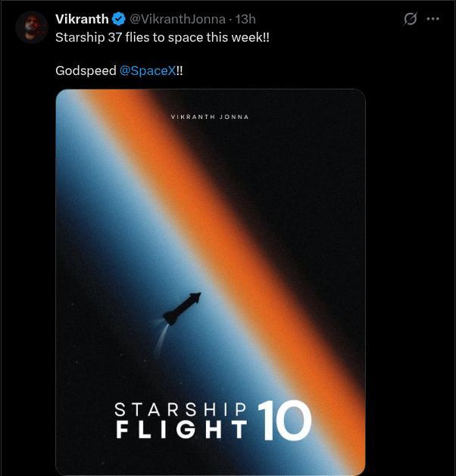
Task: Click the display name Vikranth
Action: pos(82,19)
